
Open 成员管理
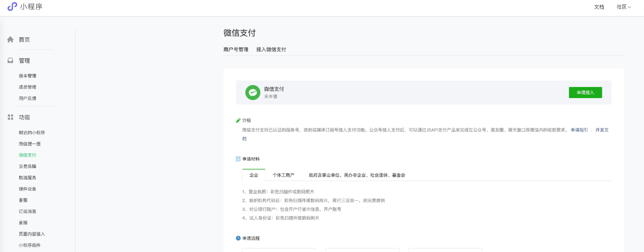pyautogui.click(x=28, y=87)
